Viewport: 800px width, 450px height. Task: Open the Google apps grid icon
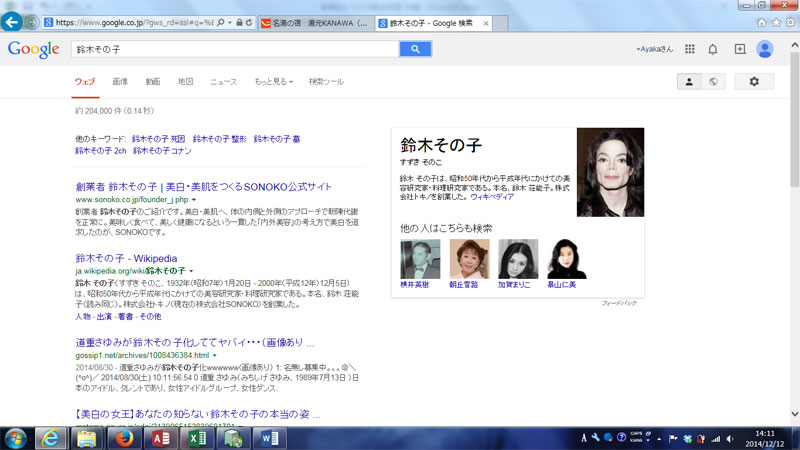pyautogui.click(x=690, y=49)
